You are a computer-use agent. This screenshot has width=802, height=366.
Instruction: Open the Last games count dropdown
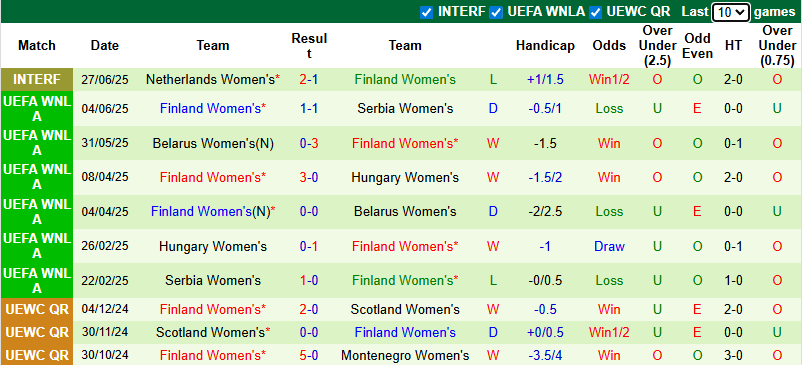(x=731, y=12)
